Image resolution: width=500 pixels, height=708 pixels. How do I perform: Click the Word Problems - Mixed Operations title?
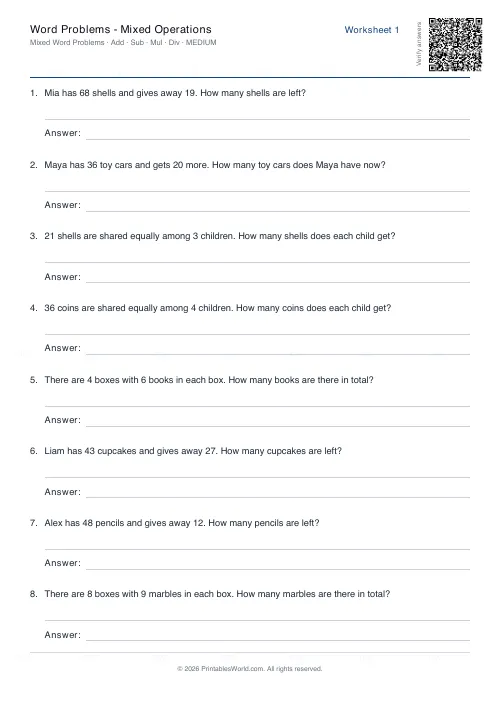point(121,29)
